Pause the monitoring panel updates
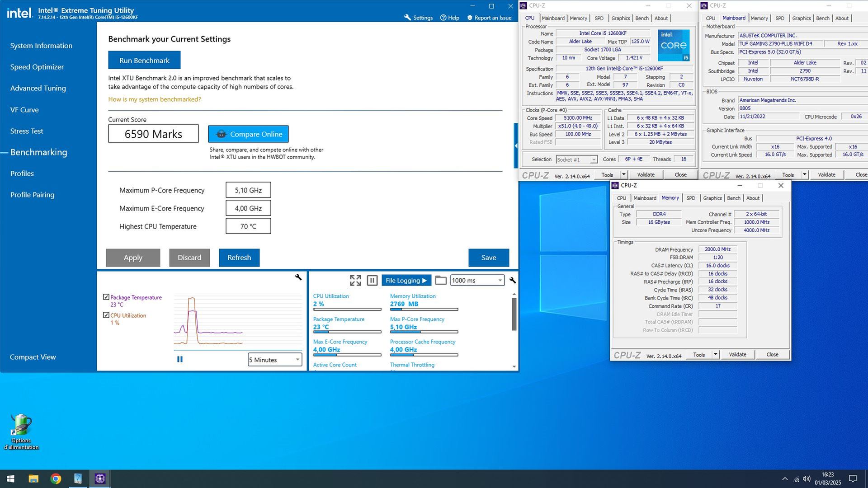This screenshot has width=868, height=488. pos(372,281)
